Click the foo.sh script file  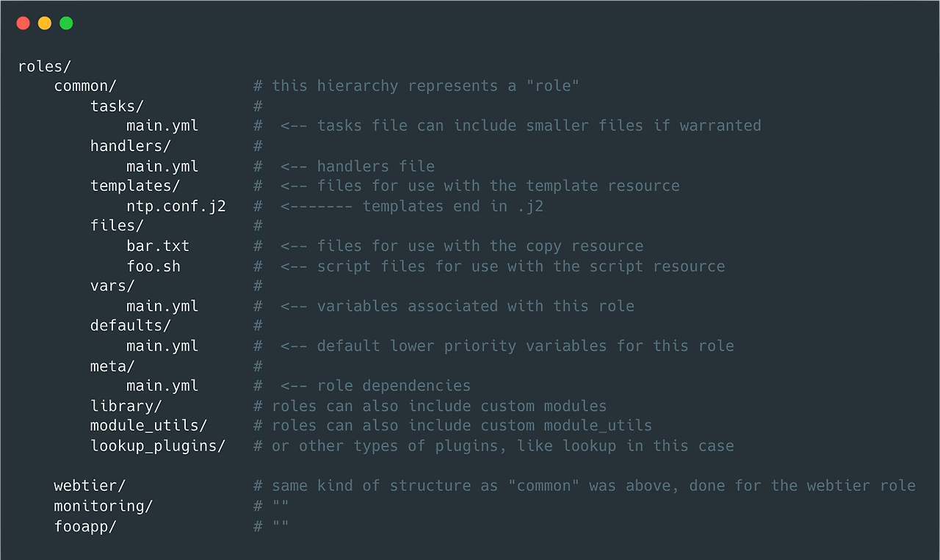tap(153, 266)
